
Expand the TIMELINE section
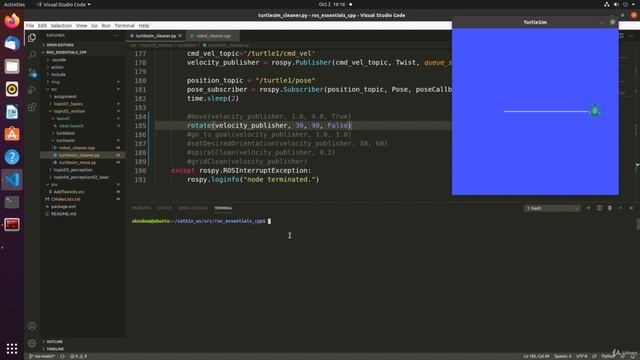[55, 349]
